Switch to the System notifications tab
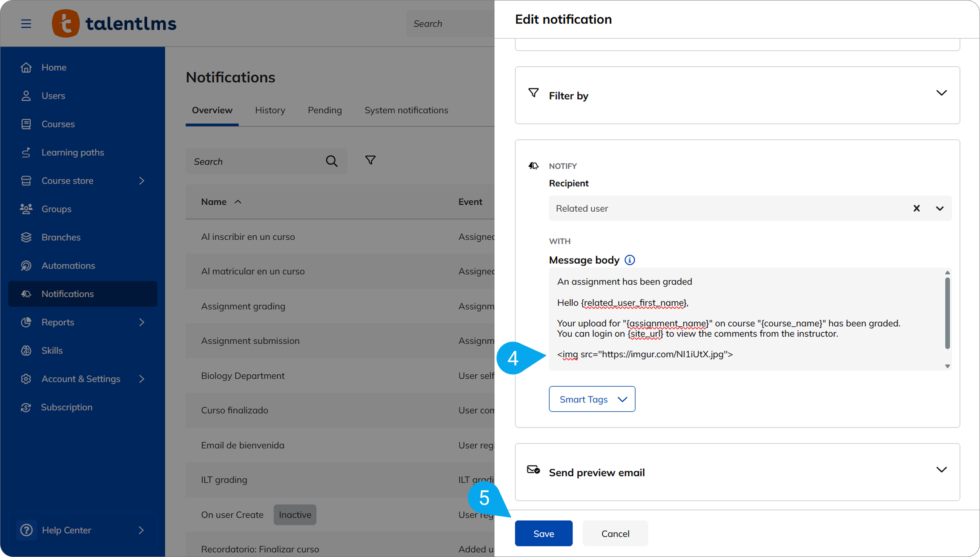Image resolution: width=980 pixels, height=557 pixels. point(406,110)
